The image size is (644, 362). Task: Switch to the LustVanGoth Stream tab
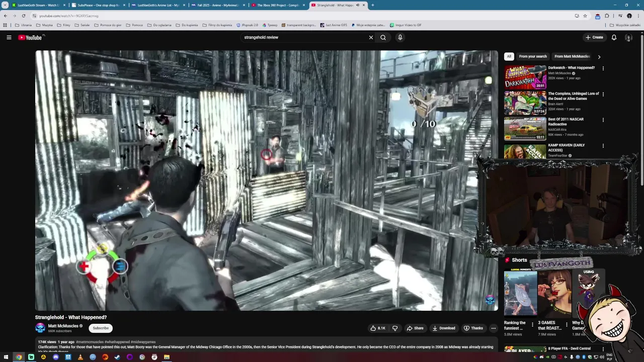point(38,5)
